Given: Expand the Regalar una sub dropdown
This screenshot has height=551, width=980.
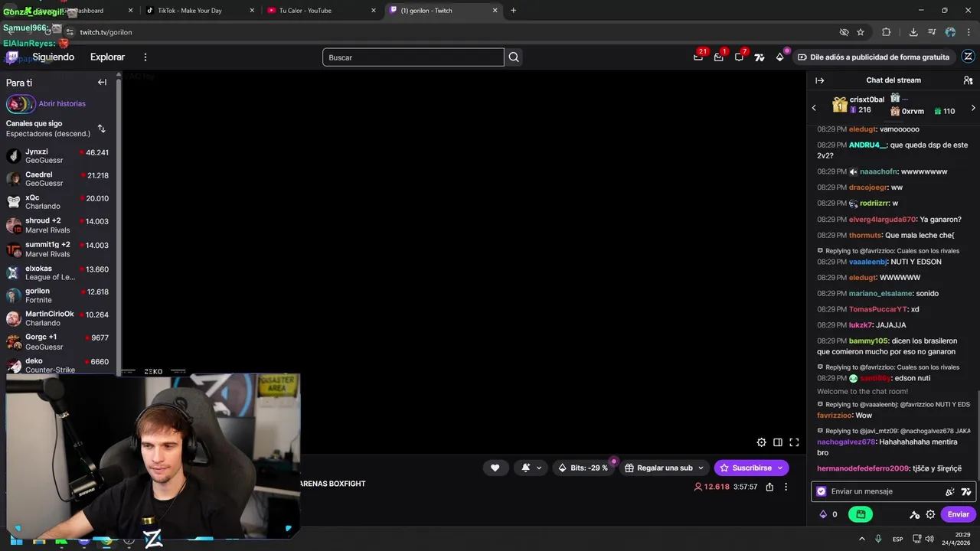Looking at the screenshot, I should pos(699,468).
